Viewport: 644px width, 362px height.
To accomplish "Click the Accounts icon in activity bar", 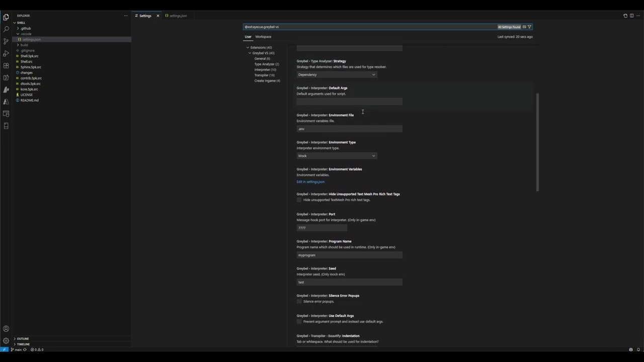I will tap(6, 329).
